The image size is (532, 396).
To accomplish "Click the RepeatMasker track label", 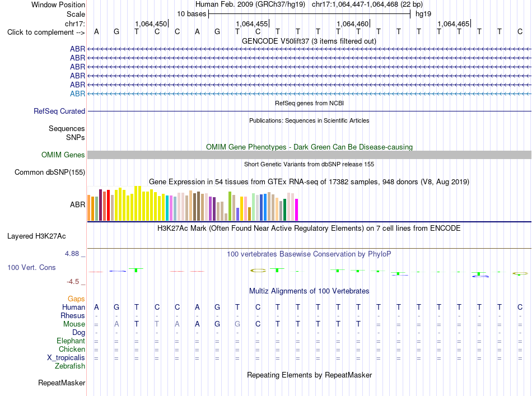I will click(62, 383).
